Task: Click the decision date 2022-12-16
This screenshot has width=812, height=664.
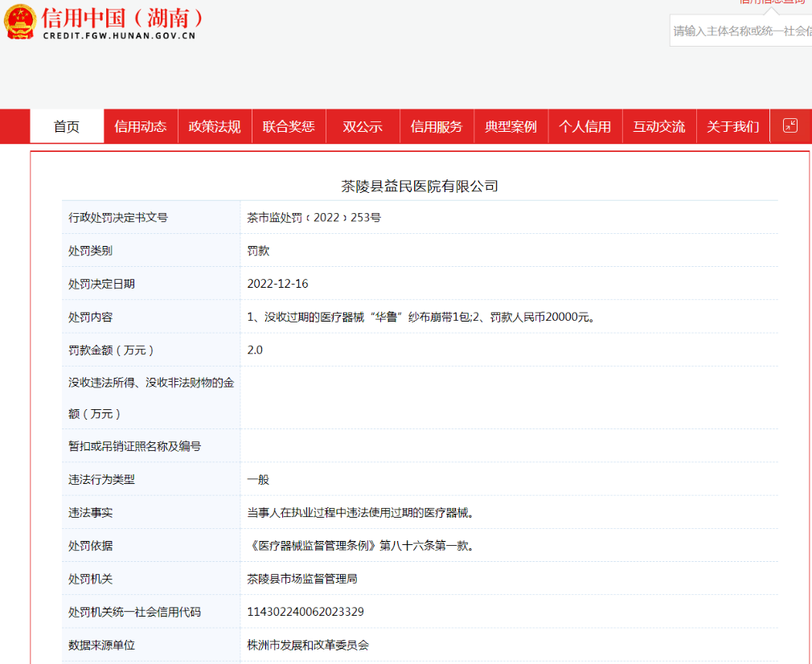Action: pos(277,284)
